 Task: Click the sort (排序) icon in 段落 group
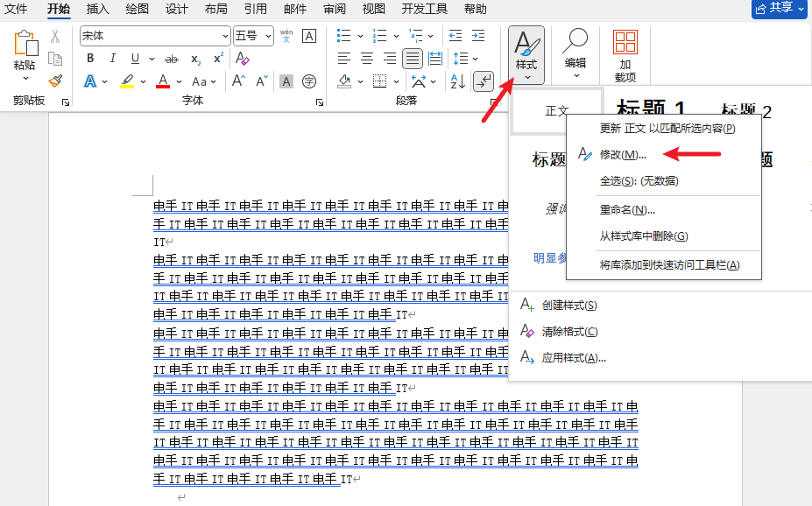coord(456,81)
